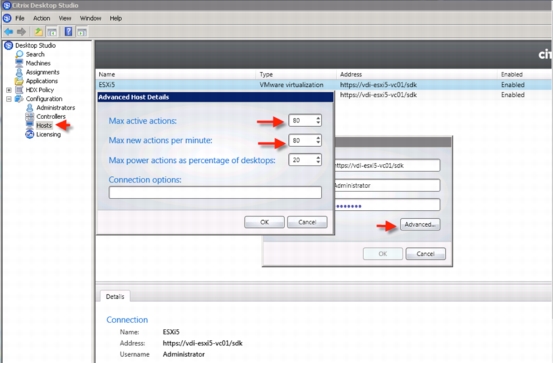Click the Back arrow toolbar icon
Screen dimensions: 554x365
tap(9, 32)
